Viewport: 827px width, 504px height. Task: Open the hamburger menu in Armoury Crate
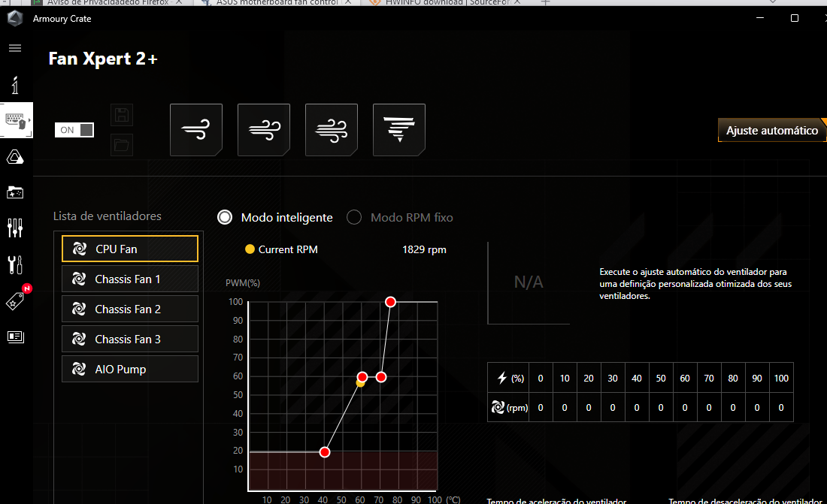tap(15, 48)
